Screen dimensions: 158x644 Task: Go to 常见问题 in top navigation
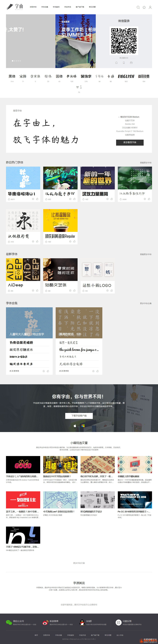92,7
